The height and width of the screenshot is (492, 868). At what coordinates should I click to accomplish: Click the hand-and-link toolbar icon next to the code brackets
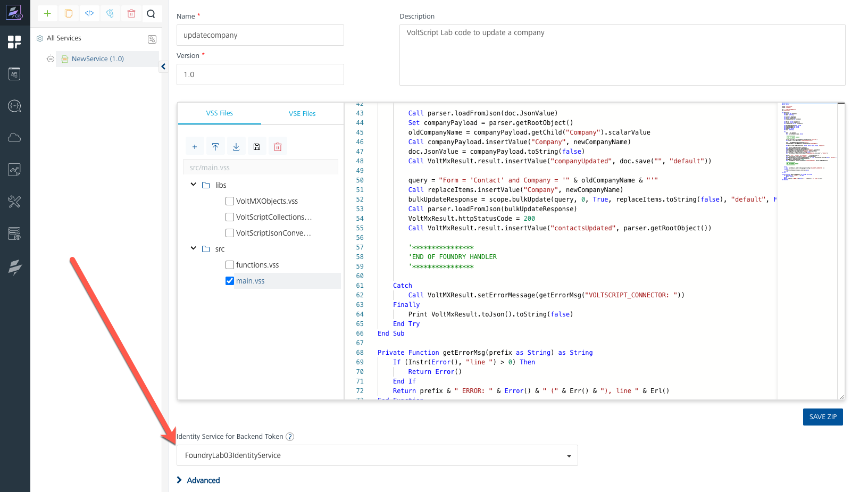pos(110,13)
